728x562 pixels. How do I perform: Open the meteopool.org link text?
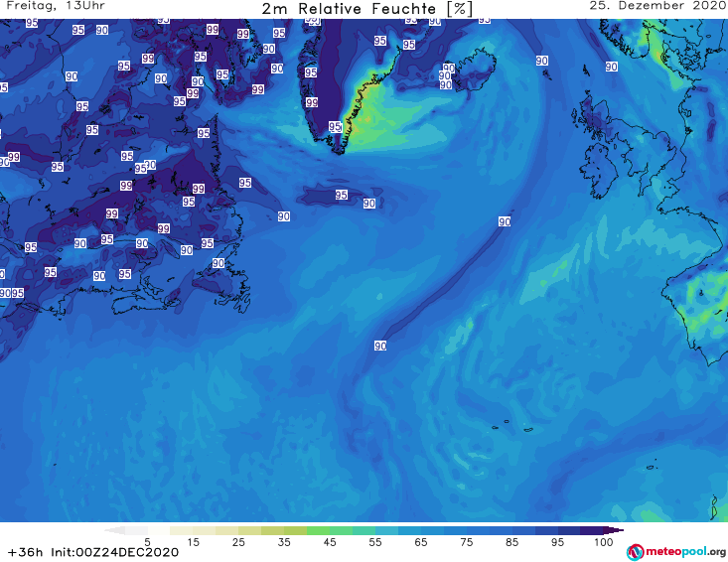685,552
